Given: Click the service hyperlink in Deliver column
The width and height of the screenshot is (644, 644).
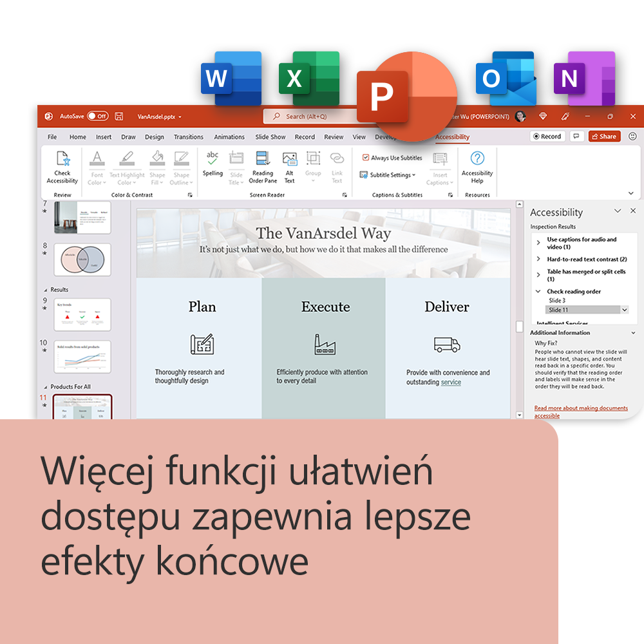Looking at the screenshot, I should 451,382.
